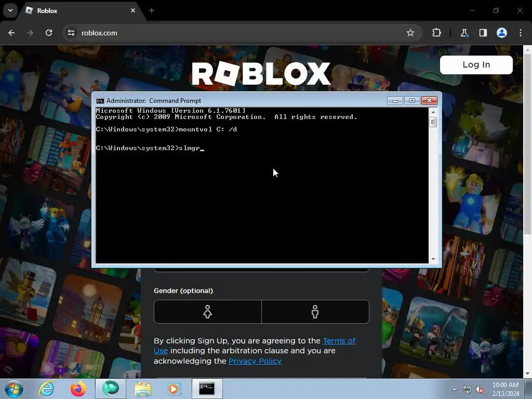
Task: Launch Internet Explorer from taskbar
Action: point(46,389)
